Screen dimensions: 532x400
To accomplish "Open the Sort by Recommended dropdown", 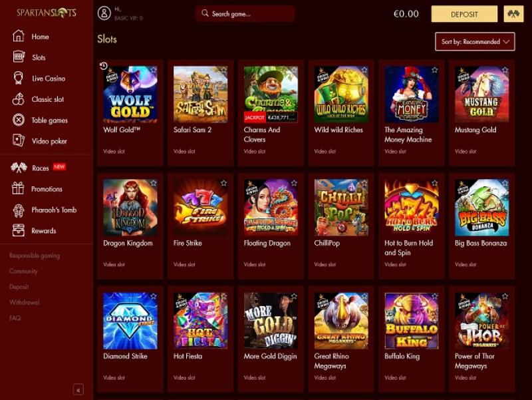I will 475,42.
